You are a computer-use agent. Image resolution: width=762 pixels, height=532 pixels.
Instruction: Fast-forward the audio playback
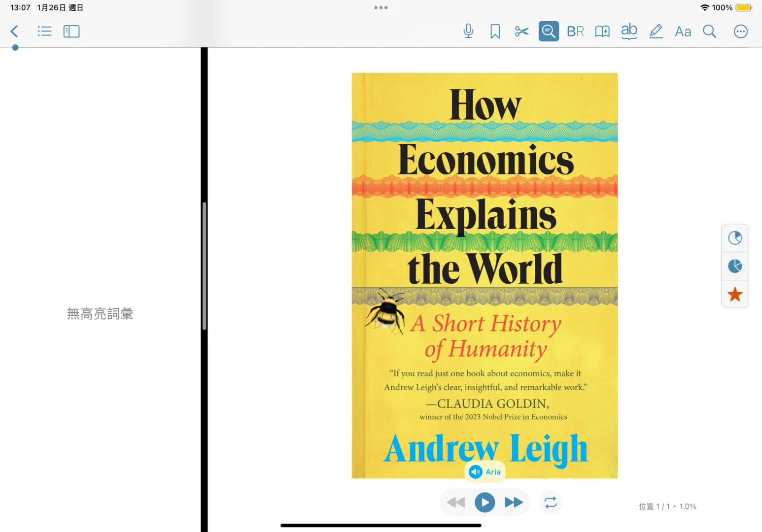pos(514,502)
